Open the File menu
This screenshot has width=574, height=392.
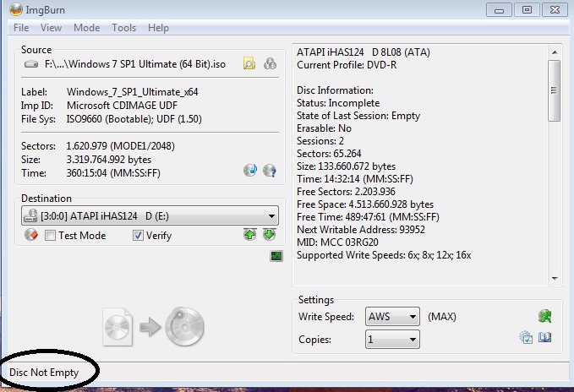coord(21,28)
